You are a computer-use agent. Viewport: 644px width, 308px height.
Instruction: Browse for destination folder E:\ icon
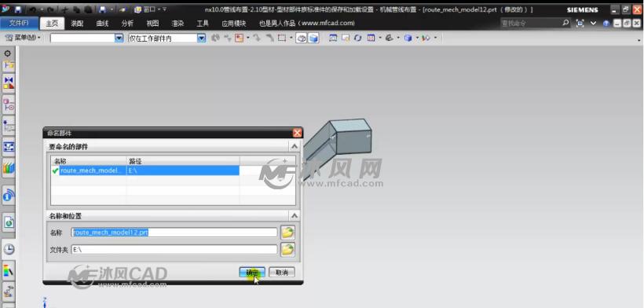coord(287,249)
